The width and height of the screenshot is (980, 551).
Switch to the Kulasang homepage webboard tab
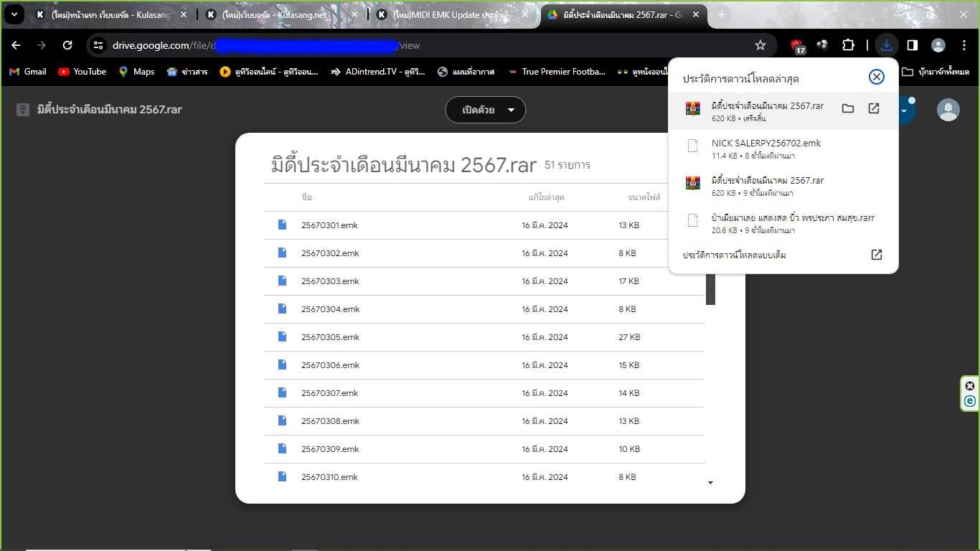tap(110, 14)
